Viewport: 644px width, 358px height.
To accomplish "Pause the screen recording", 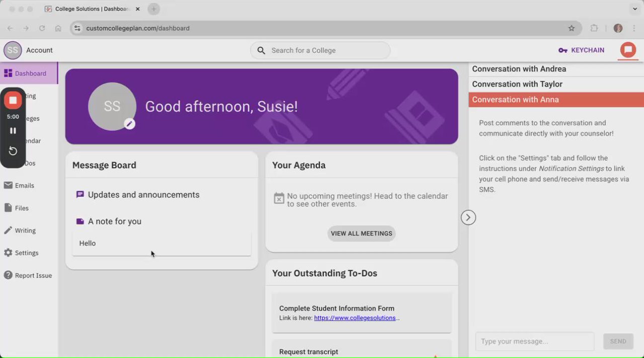I will [13, 130].
